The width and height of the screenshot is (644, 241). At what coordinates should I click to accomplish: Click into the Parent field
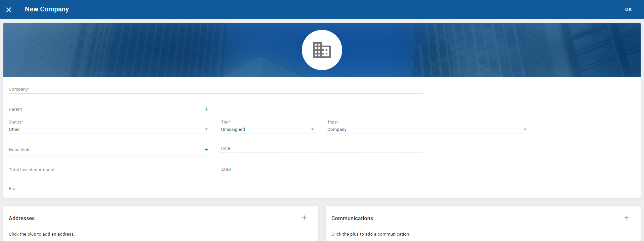tap(104, 109)
